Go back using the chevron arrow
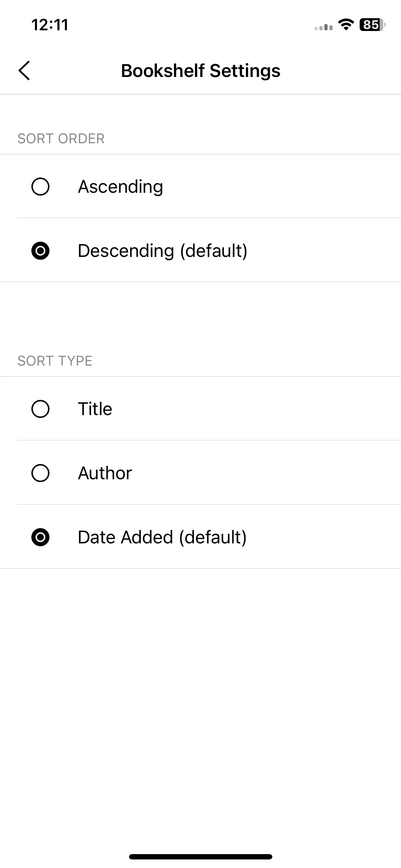The height and width of the screenshot is (868, 401). pos(24,71)
